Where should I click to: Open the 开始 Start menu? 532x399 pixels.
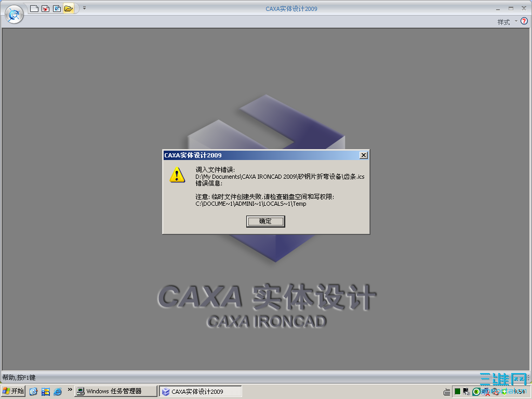tap(13, 391)
